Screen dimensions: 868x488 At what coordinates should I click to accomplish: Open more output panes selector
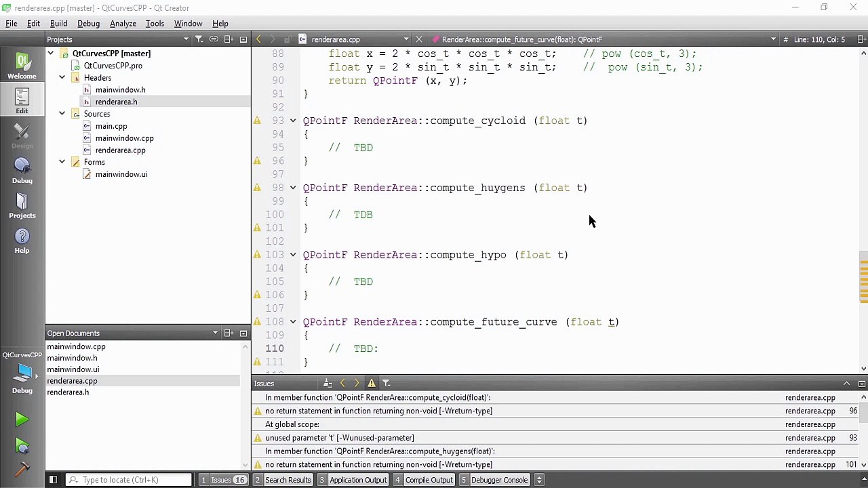[539, 480]
